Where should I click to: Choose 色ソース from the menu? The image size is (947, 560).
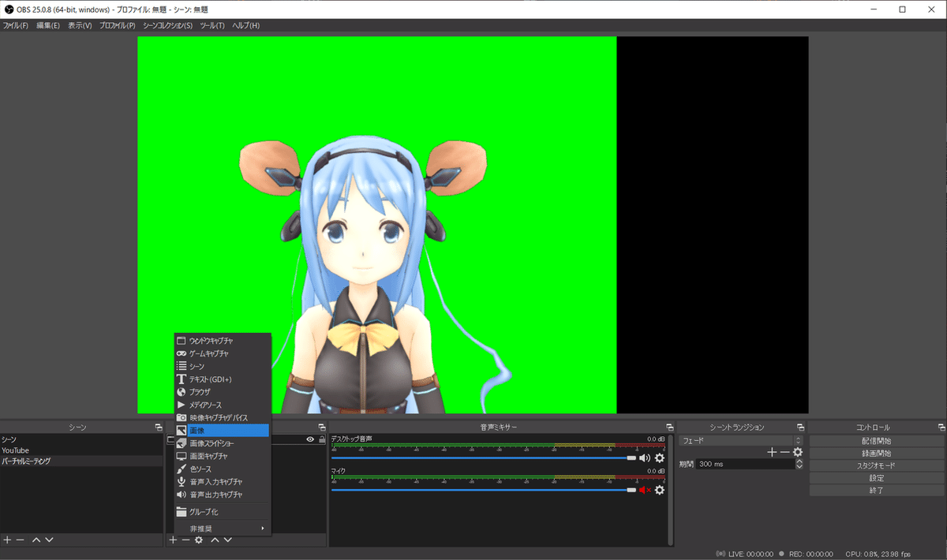[x=222, y=469]
